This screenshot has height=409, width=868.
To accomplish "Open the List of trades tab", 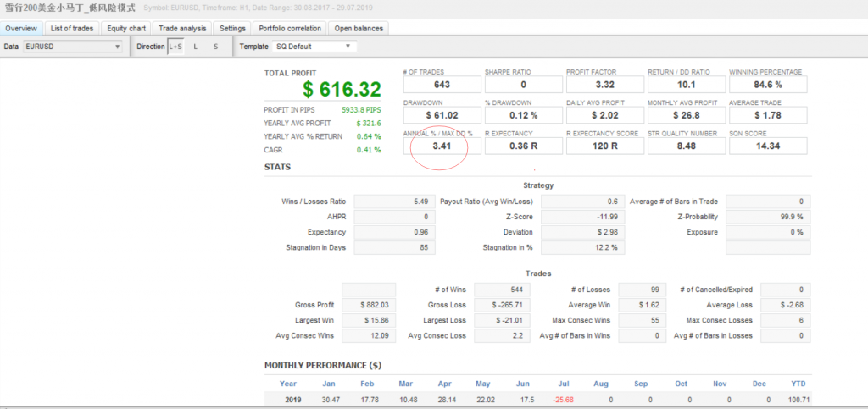I will tap(72, 28).
